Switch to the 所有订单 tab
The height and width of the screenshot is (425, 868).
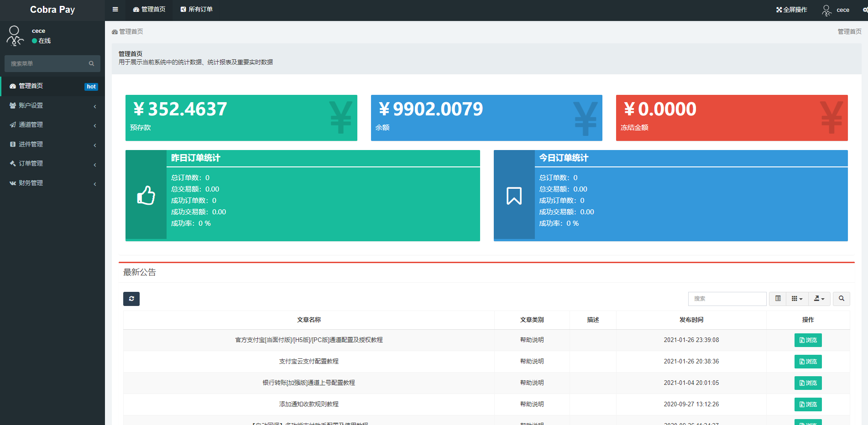pos(196,10)
